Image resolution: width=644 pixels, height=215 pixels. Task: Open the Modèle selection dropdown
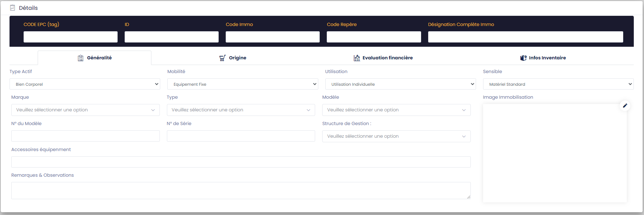click(396, 110)
